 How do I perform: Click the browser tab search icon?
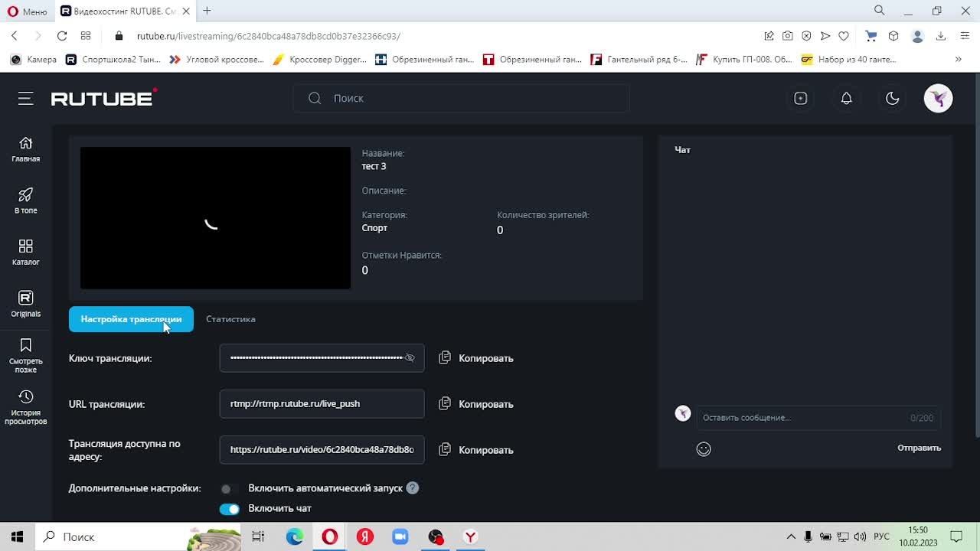(x=879, y=11)
